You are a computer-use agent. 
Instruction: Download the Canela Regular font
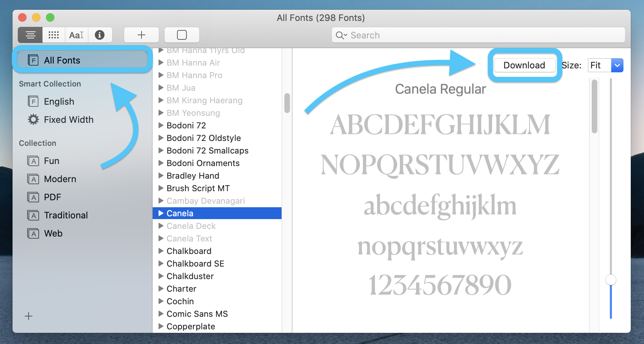tap(524, 65)
